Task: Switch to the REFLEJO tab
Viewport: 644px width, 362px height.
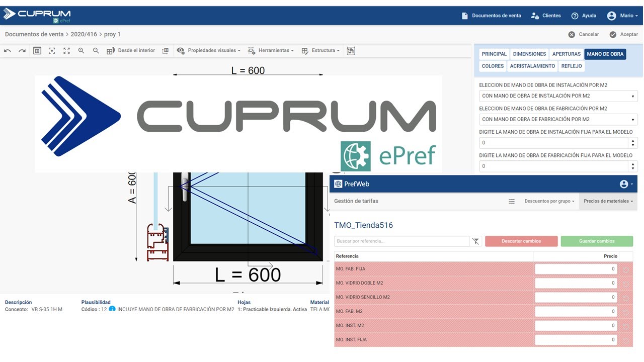Action: pyautogui.click(x=572, y=66)
